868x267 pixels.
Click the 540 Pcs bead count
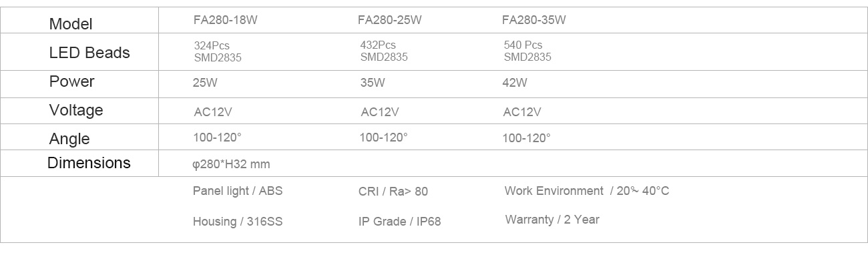(523, 45)
